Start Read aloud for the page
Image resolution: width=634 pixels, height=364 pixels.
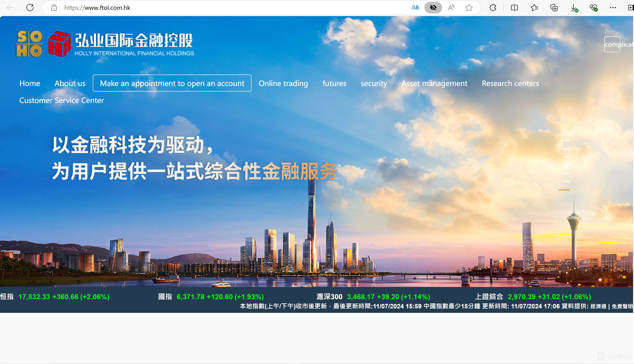point(451,8)
